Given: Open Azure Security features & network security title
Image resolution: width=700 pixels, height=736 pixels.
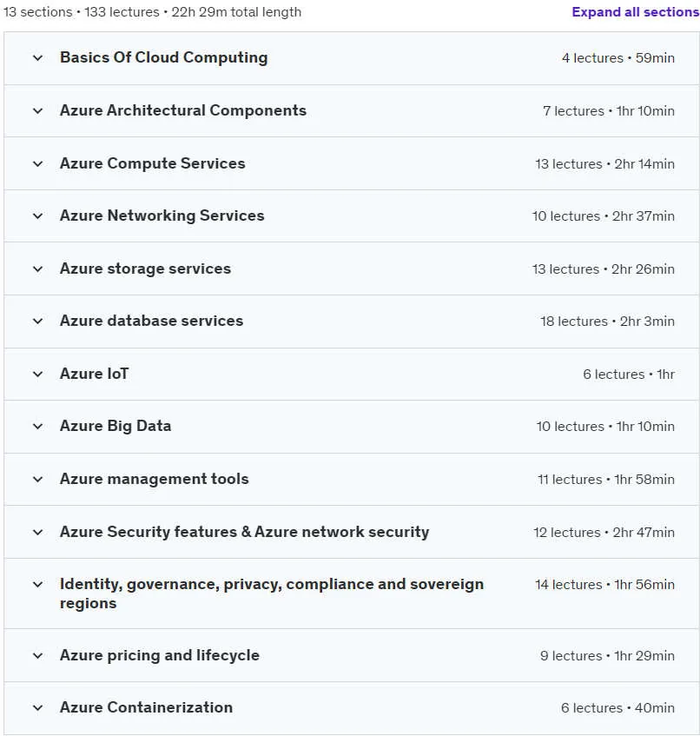Looking at the screenshot, I should coord(244,532).
